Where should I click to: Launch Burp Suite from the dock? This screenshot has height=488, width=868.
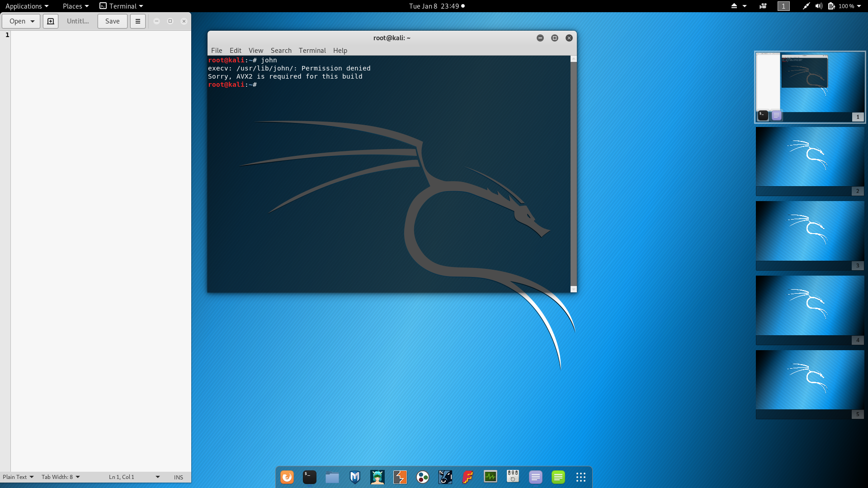point(400,477)
